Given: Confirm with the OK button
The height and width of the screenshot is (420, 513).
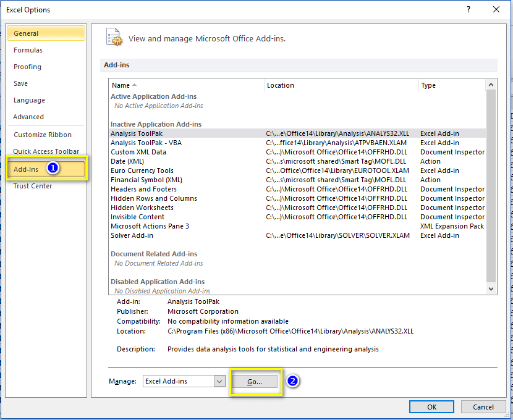Looking at the screenshot, I should pyautogui.click(x=432, y=407).
